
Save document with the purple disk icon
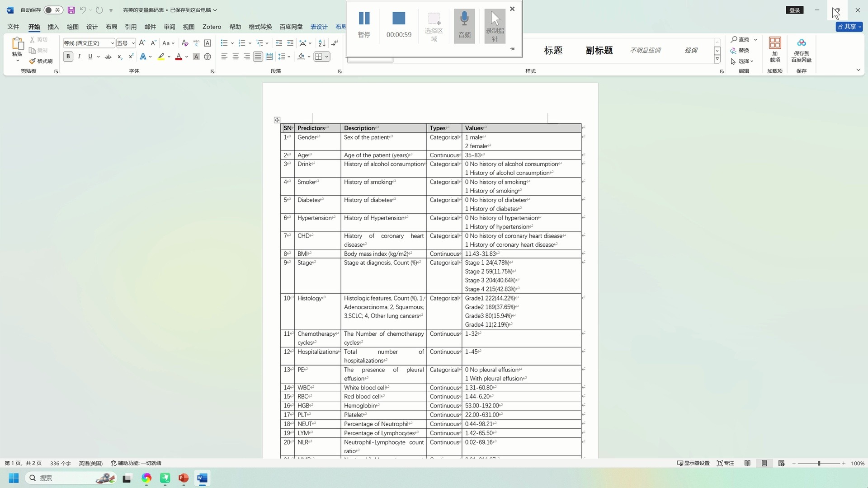pos(71,10)
